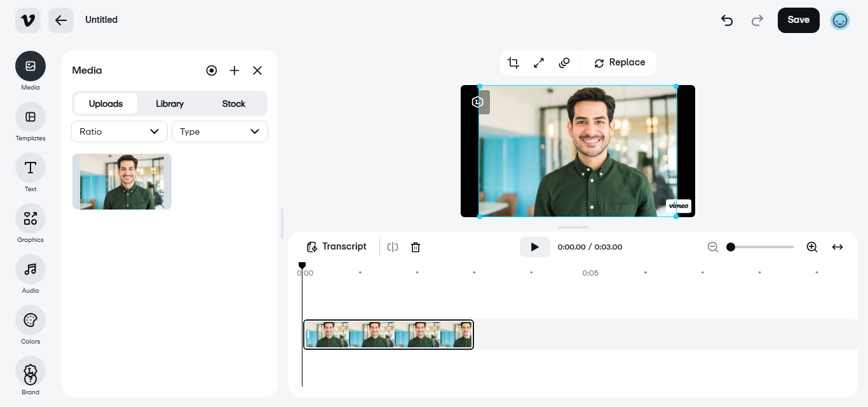This screenshot has height=407, width=868.
Task: Click the plus icon to add new media
Action: point(234,70)
